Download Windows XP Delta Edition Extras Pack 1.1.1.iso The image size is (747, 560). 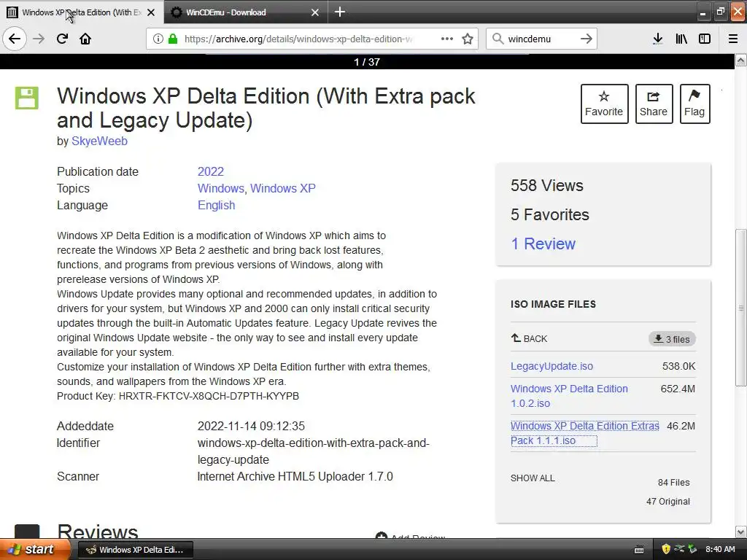point(585,433)
